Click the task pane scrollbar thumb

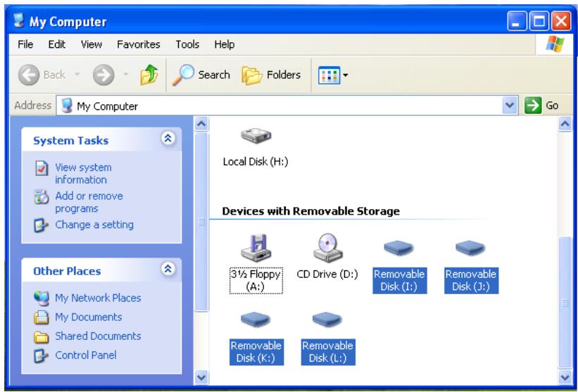(201, 222)
